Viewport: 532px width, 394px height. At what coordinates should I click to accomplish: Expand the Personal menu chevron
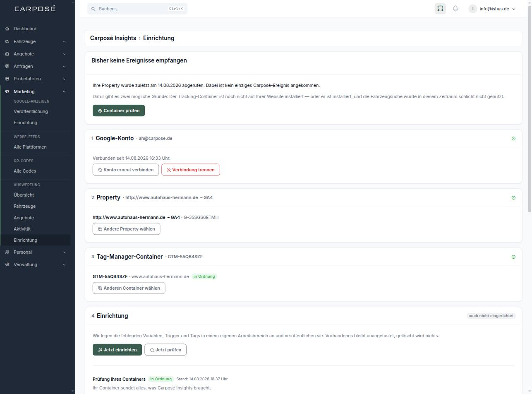click(x=64, y=252)
